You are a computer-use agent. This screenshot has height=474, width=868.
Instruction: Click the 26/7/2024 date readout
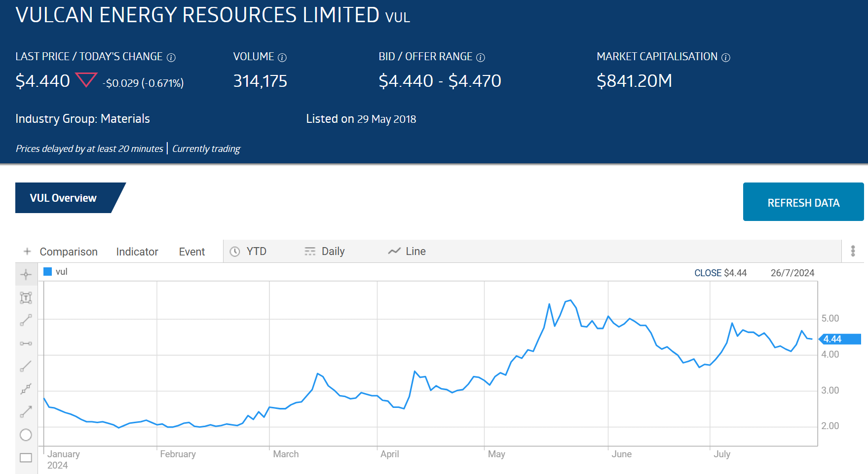pyautogui.click(x=793, y=273)
